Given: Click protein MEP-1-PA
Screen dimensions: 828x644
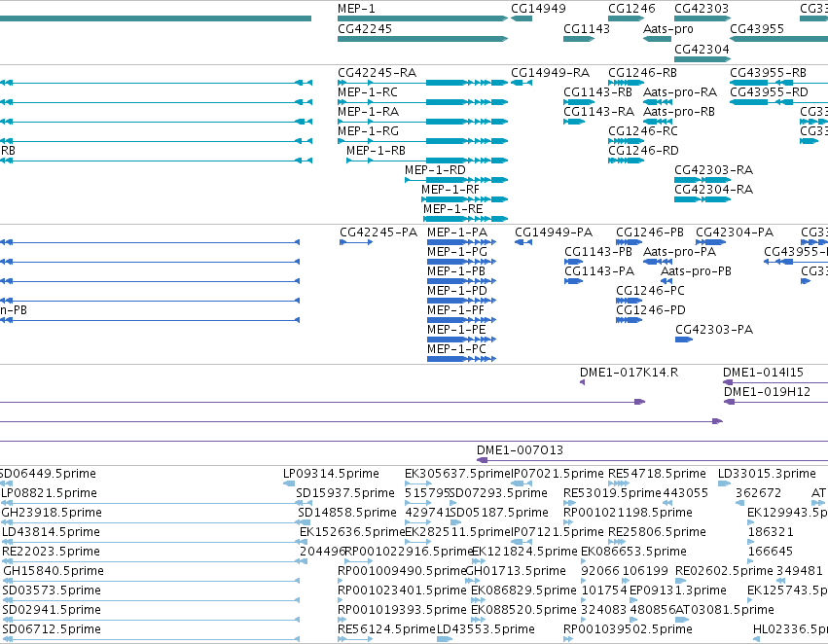Looking at the screenshot, I should (461, 242).
